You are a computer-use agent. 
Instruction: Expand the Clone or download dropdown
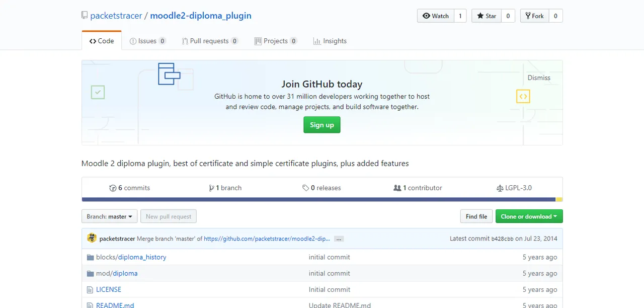coord(529,216)
